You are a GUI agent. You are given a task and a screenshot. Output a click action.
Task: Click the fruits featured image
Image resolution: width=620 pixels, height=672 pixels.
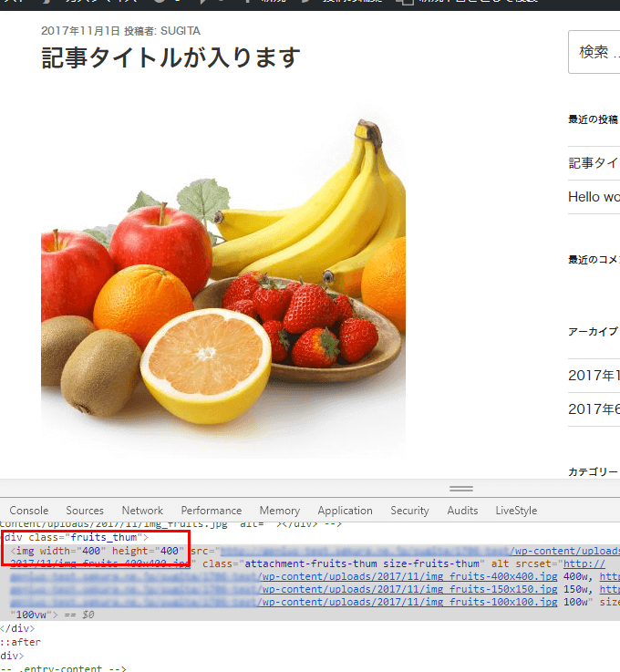[223, 276]
